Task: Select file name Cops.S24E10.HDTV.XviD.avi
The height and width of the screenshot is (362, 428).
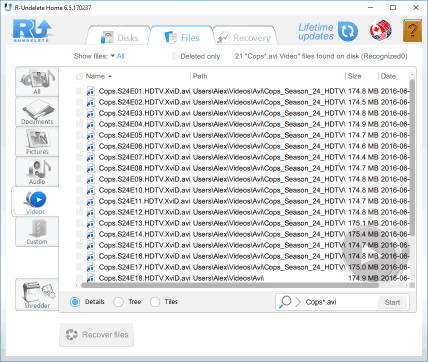Action: (145, 190)
